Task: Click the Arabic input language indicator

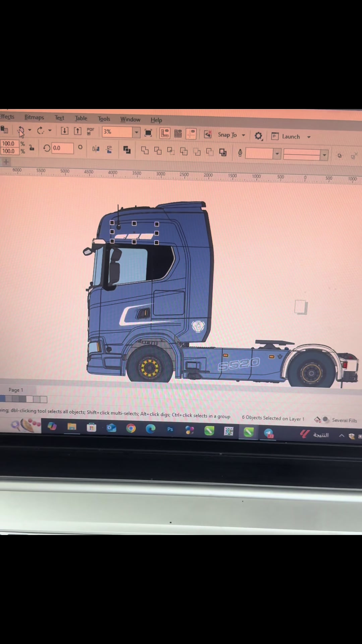Action: pyautogui.click(x=321, y=435)
